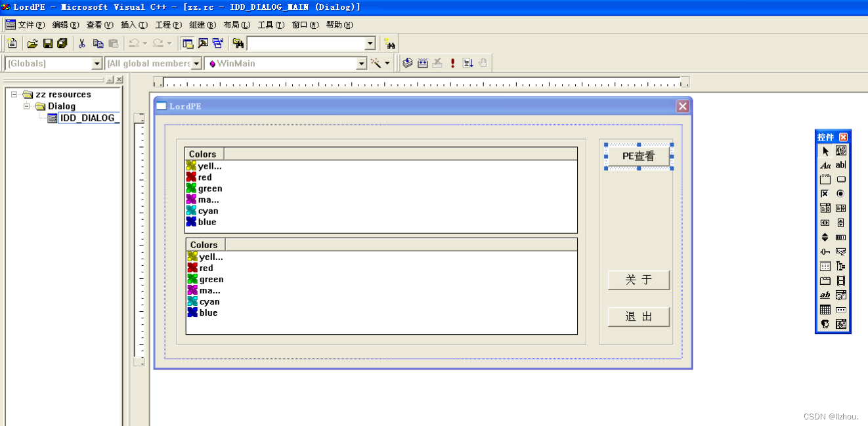Image resolution: width=868 pixels, height=426 pixels.
Task: Click the 退出 button in the dialog
Action: [x=638, y=316]
